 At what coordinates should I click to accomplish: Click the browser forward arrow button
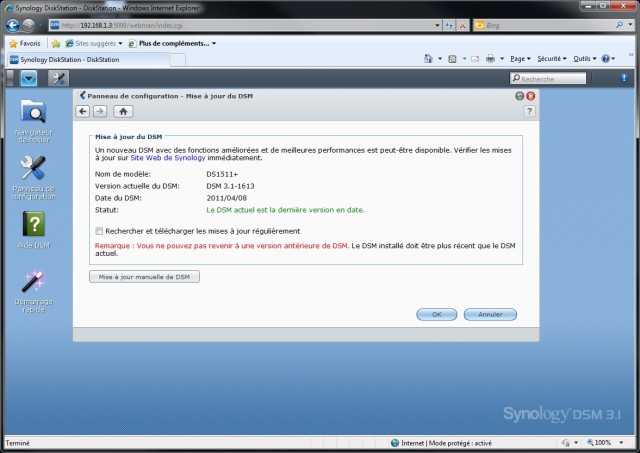(28, 25)
